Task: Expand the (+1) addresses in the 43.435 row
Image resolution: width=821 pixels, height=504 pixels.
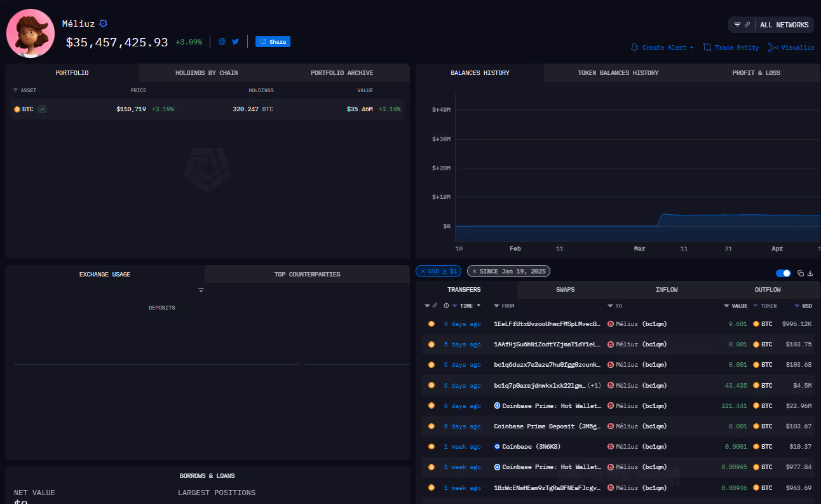Action: click(x=594, y=385)
